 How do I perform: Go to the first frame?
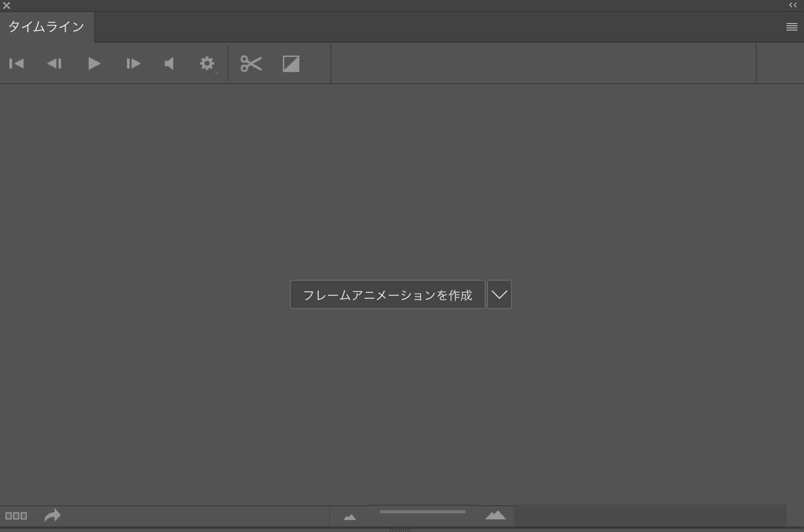point(16,63)
